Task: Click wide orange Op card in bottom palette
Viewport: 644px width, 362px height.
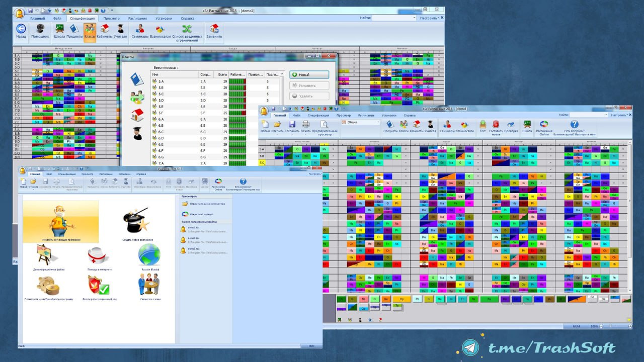Action: click(401, 299)
